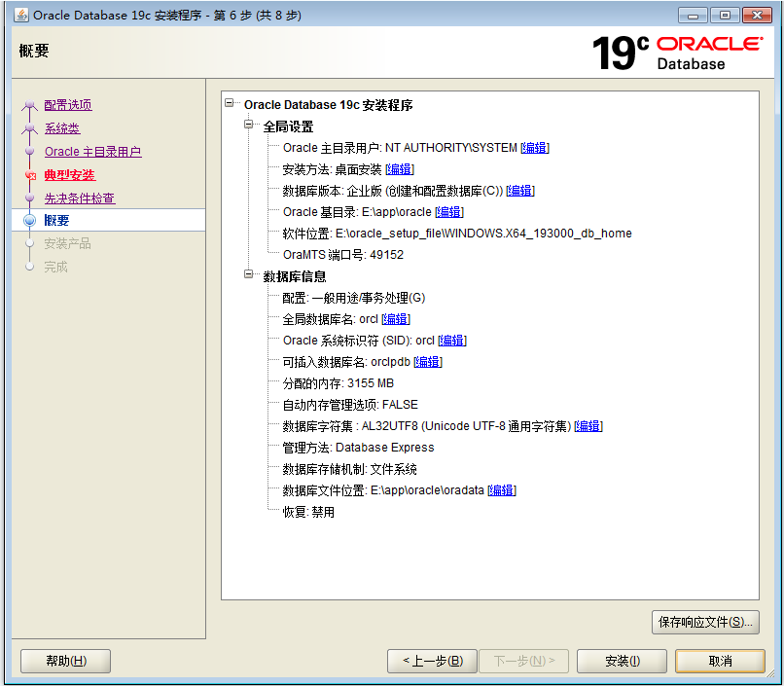Collapse the 全局设置 tree section
The image size is (784, 686).
248,124
